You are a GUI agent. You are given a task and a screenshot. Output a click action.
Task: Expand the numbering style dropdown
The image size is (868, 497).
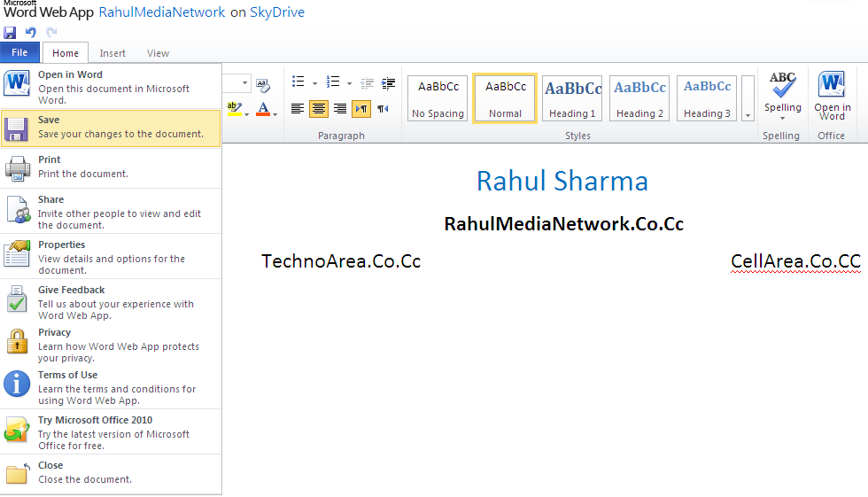pos(349,83)
